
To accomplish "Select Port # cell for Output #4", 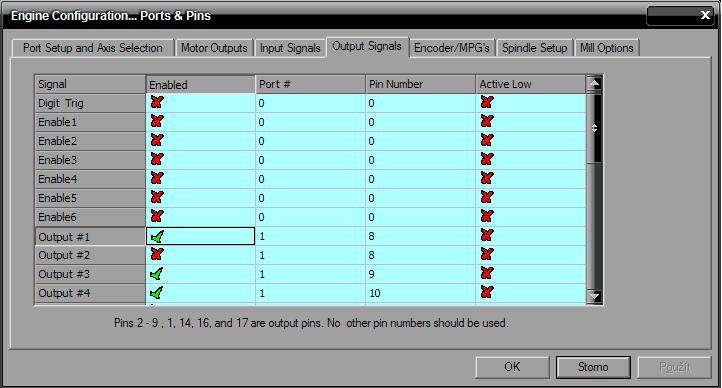I will (310, 293).
